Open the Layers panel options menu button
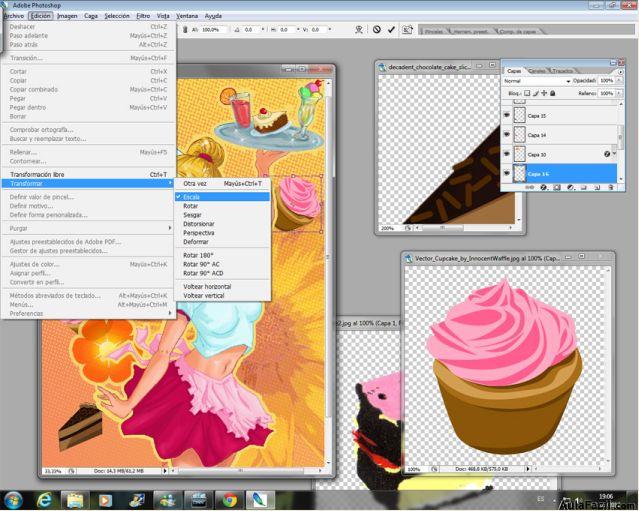 pos(621,72)
